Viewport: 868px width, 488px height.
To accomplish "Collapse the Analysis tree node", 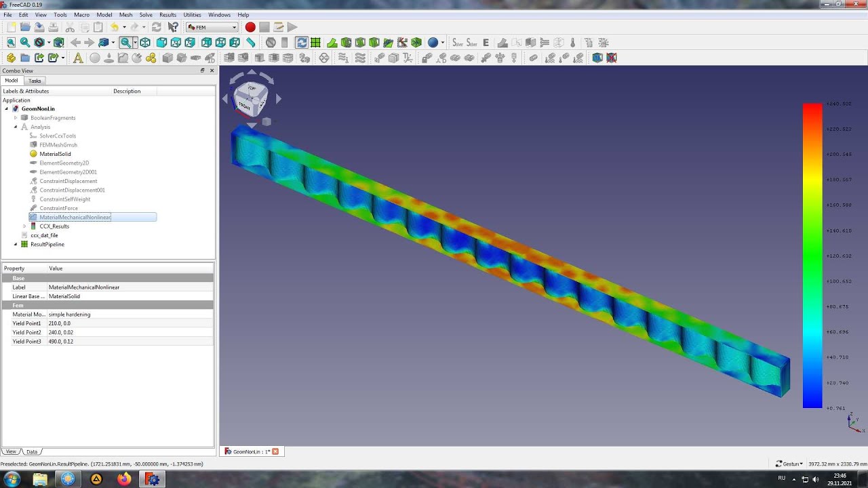I will coord(16,127).
